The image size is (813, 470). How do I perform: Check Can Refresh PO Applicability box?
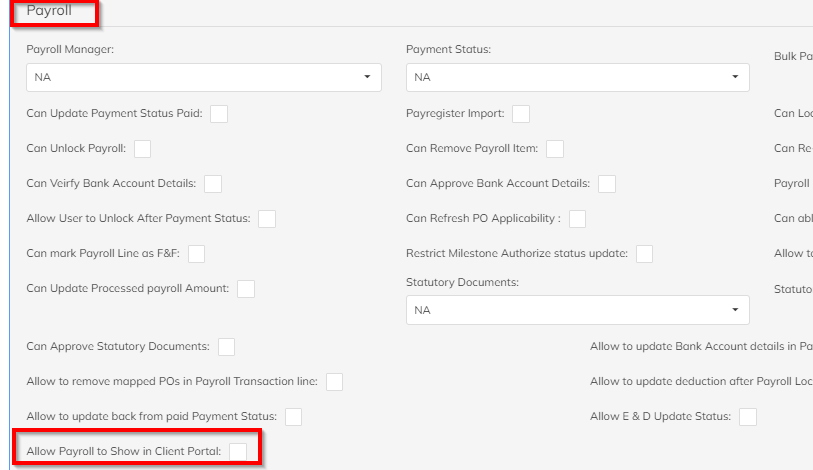pos(577,219)
